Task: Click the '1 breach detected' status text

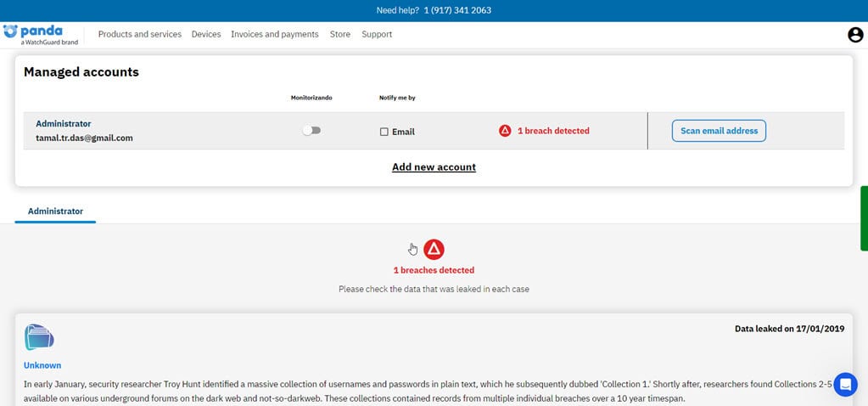Action: click(553, 131)
